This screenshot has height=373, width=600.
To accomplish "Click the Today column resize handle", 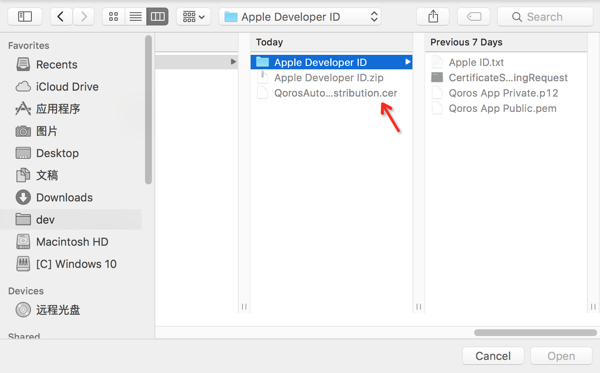I will coord(419,306).
